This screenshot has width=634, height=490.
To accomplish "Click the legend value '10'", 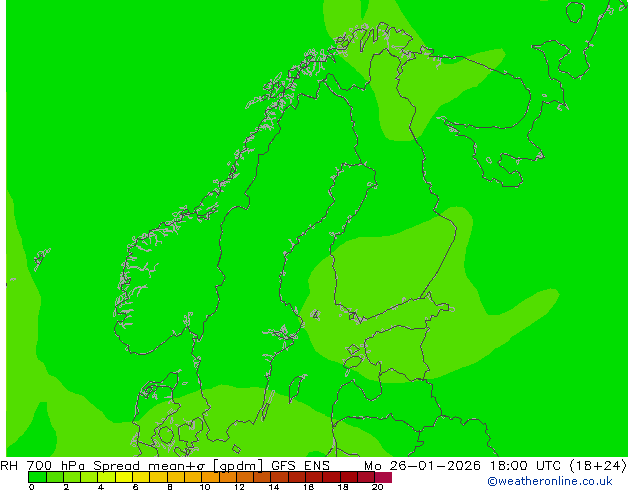I will coord(205,487).
